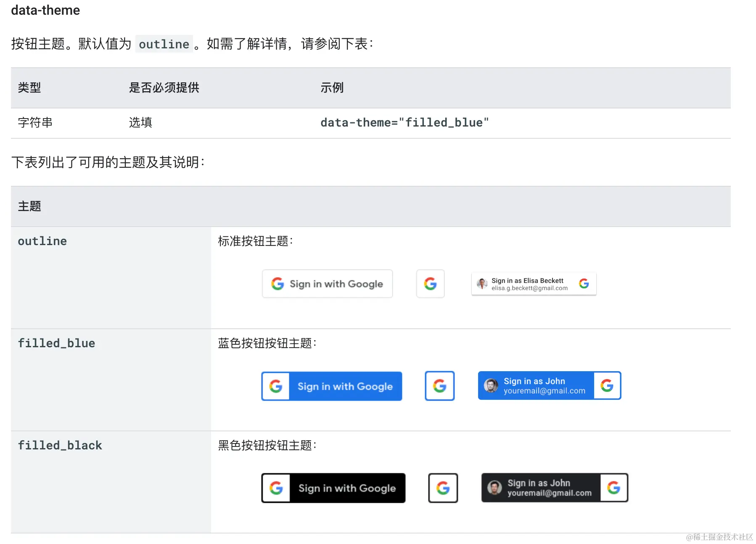The width and height of the screenshot is (756, 544).
Task: Click the '选填' table cell
Action: coord(140,122)
